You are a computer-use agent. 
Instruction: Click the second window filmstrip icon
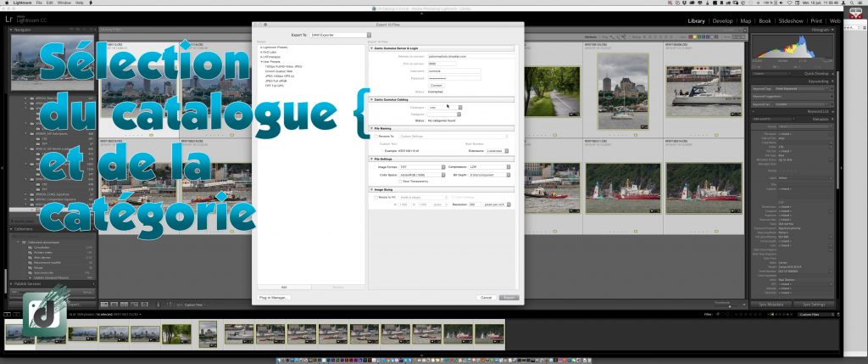15,314
